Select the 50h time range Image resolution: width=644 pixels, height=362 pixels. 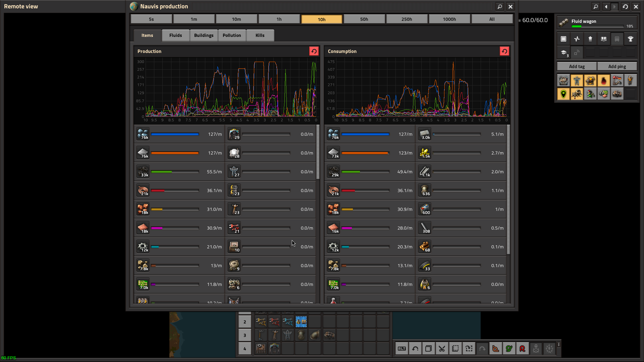tap(364, 19)
